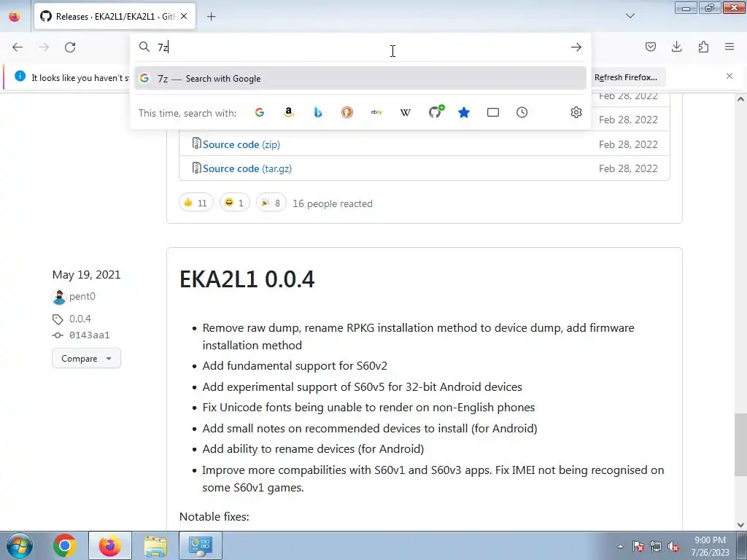
Task: Search this time with Amazon icon
Action: [x=288, y=112]
